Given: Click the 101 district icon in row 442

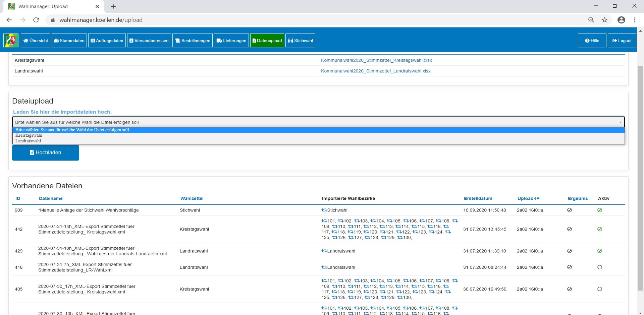Looking at the screenshot, I should point(324,221).
